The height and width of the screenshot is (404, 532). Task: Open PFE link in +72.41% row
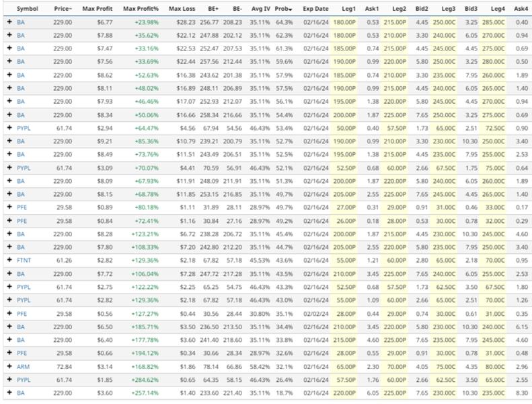(x=22, y=221)
